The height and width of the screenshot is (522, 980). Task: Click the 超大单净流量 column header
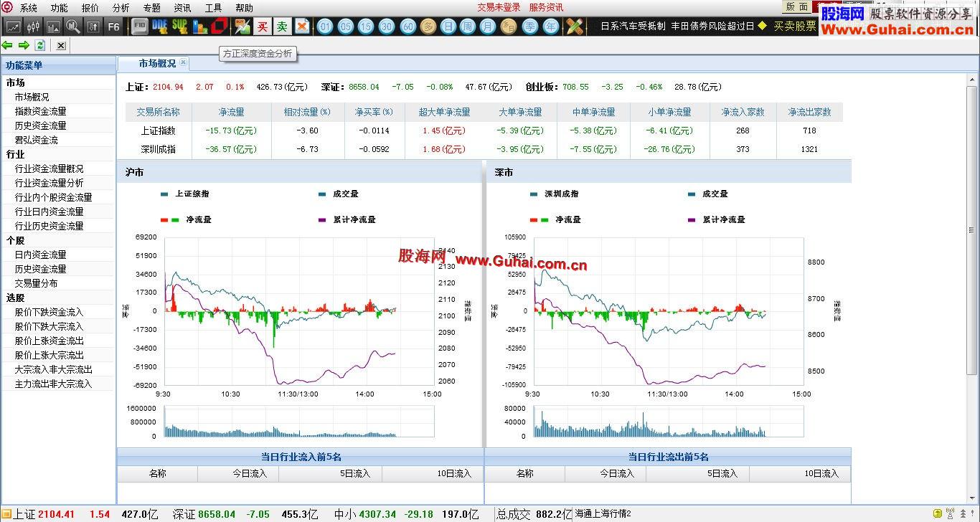[445, 112]
